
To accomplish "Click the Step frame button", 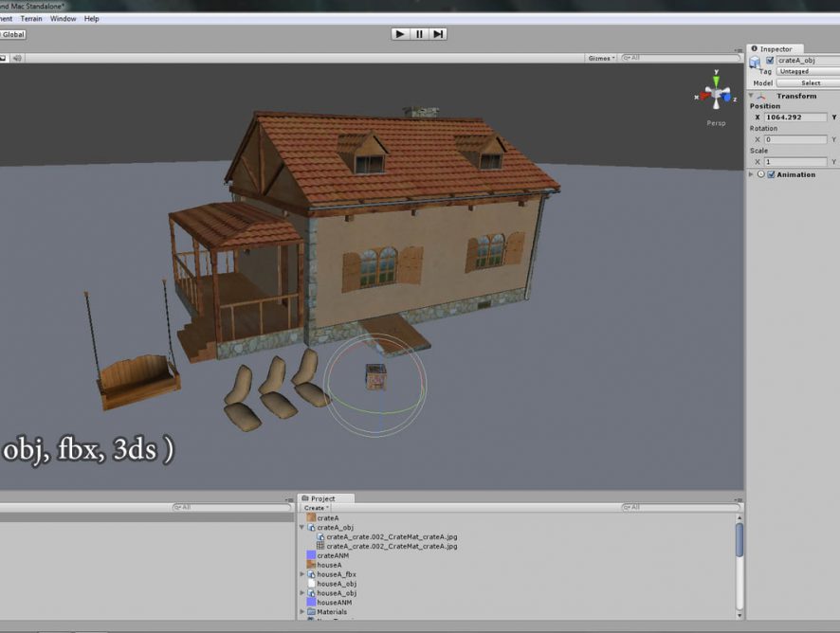I will pyautogui.click(x=437, y=34).
